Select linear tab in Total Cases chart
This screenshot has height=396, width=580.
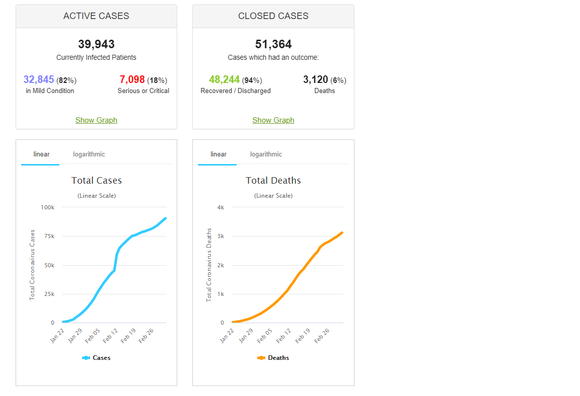(x=41, y=154)
